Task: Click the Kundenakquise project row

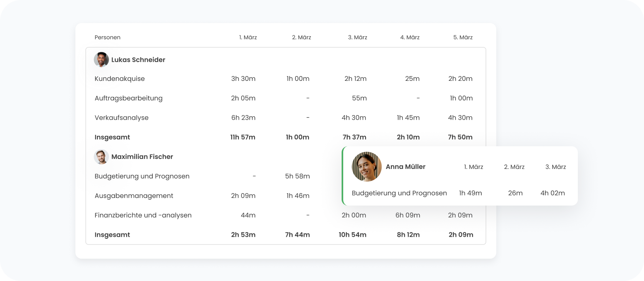Action: pyautogui.click(x=120, y=79)
